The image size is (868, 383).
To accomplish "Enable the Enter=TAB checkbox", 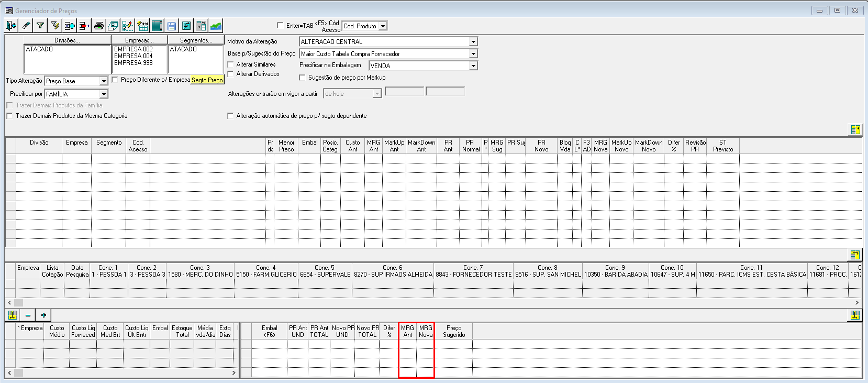I will 280,25.
